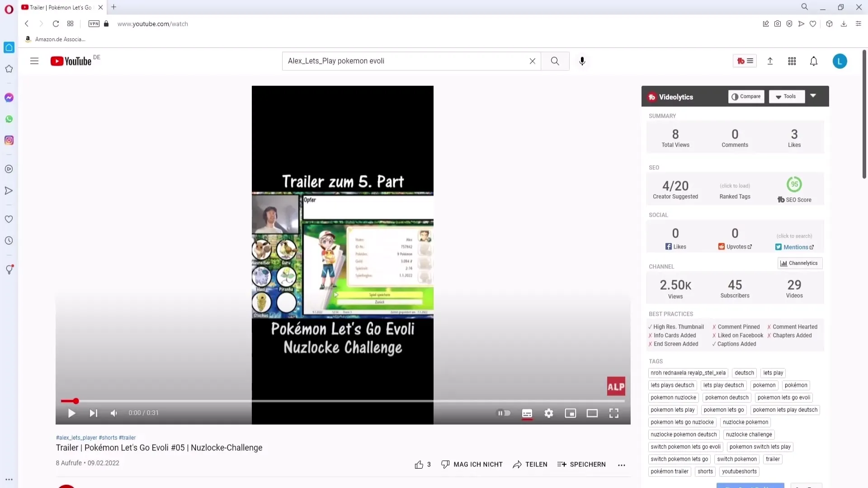This screenshot has height=488, width=868.
Task: Open YouTube main hamburger menu
Action: pos(34,61)
